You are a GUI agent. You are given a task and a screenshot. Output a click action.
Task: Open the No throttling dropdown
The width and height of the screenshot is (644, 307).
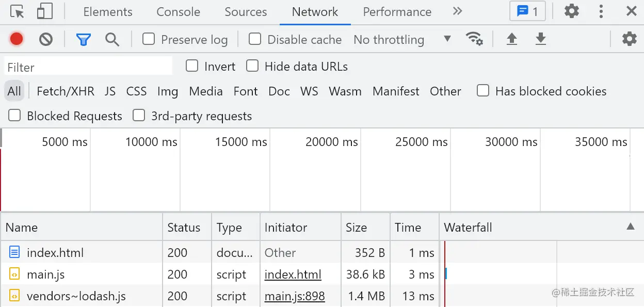click(402, 39)
